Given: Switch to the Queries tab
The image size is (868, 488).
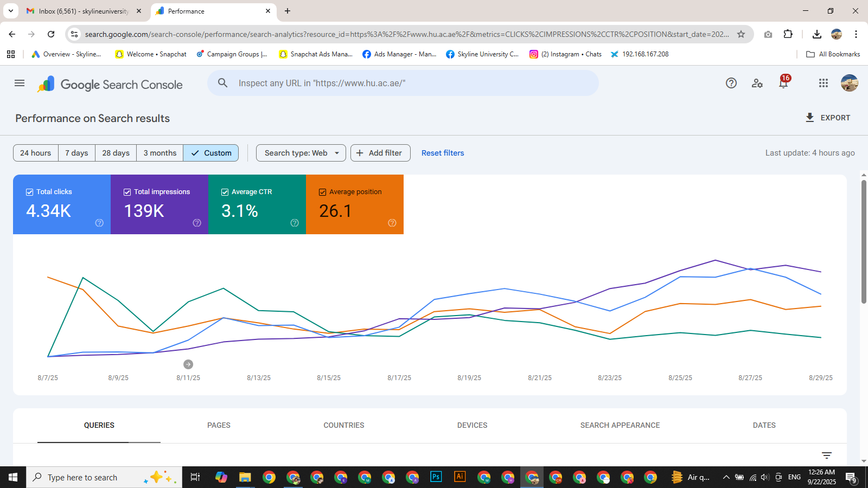Looking at the screenshot, I should 99,425.
